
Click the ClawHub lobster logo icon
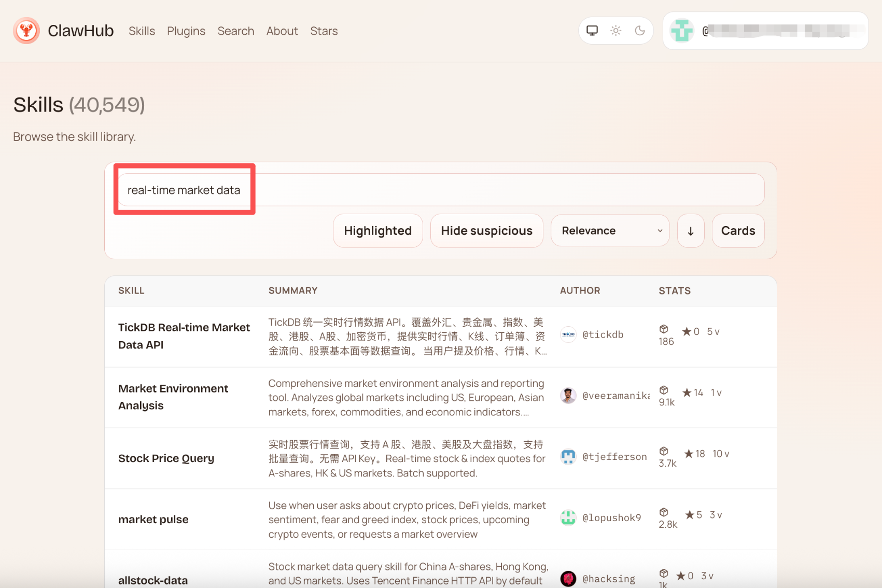tap(26, 31)
